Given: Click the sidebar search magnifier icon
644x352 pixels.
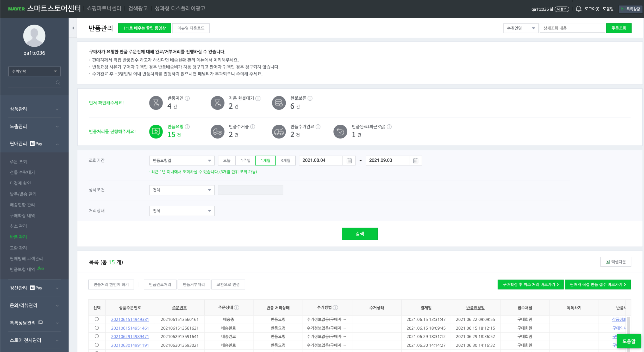Looking at the screenshot, I should (x=58, y=83).
